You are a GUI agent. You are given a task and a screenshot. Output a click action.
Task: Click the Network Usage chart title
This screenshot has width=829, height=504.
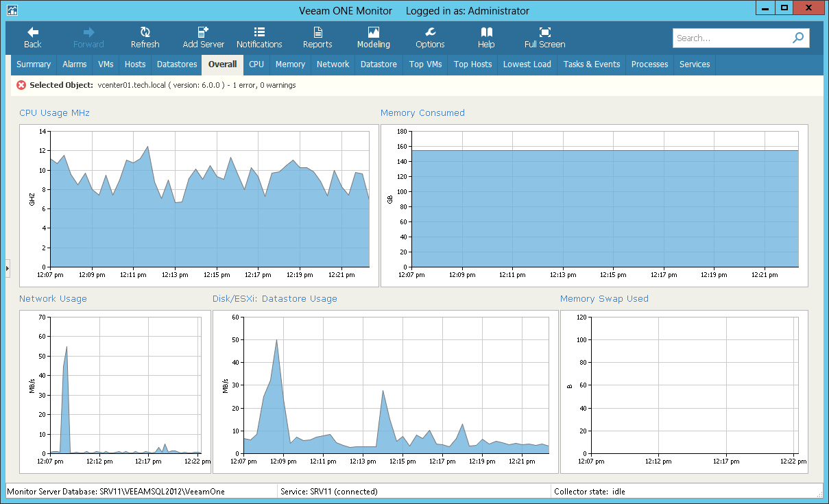(x=53, y=299)
